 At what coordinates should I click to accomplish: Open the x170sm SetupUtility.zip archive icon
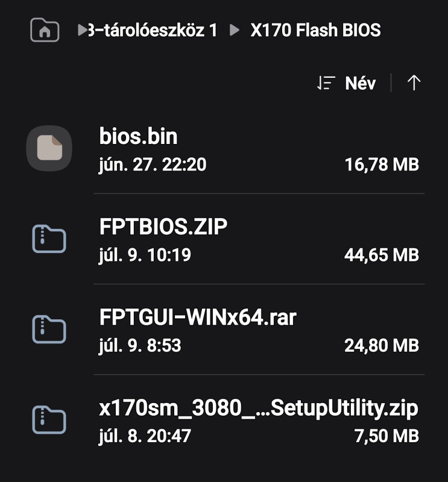(49, 419)
